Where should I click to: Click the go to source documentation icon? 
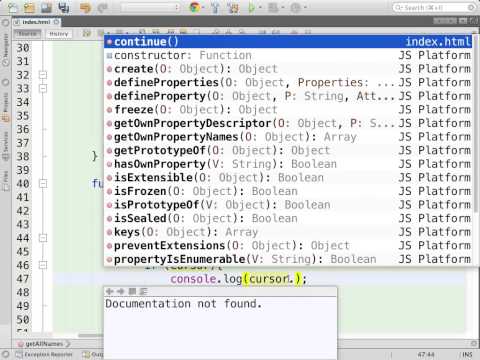click(144, 292)
